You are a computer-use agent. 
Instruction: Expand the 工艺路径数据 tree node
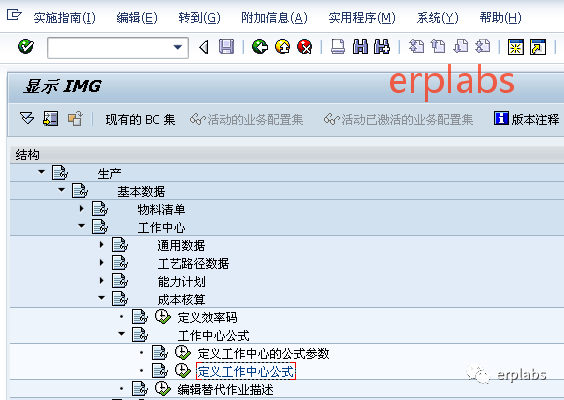(102, 263)
